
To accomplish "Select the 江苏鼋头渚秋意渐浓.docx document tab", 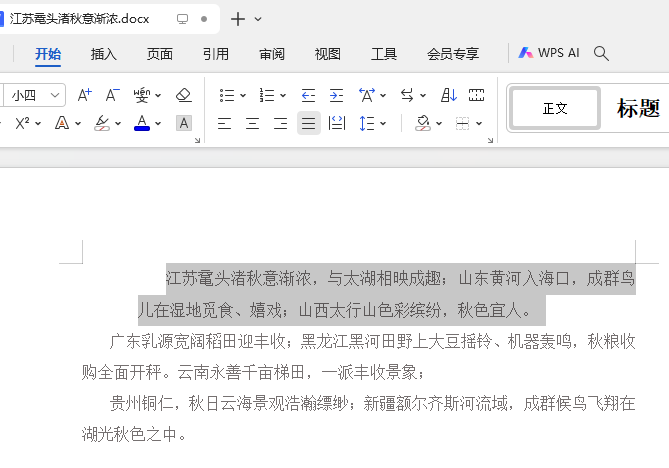I will [79, 19].
